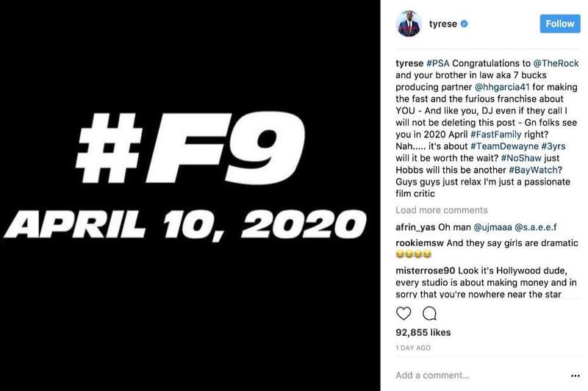Click the heart like icon
588x391 pixels.
[x=404, y=314]
